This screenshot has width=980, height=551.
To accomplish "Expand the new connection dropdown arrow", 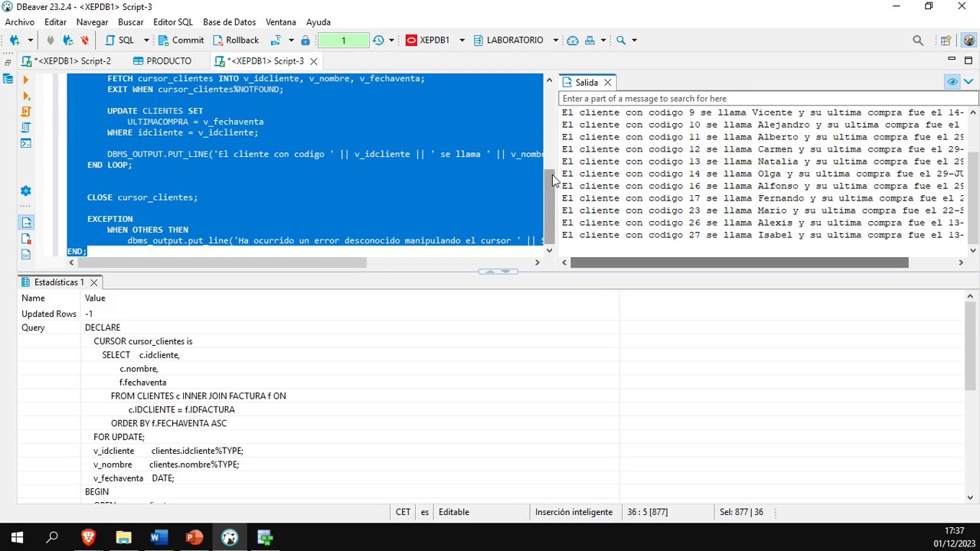I will pyautogui.click(x=30, y=41).
